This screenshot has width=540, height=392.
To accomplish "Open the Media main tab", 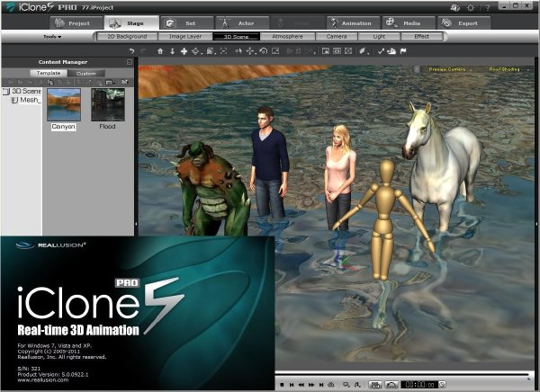I will point(409,23).
